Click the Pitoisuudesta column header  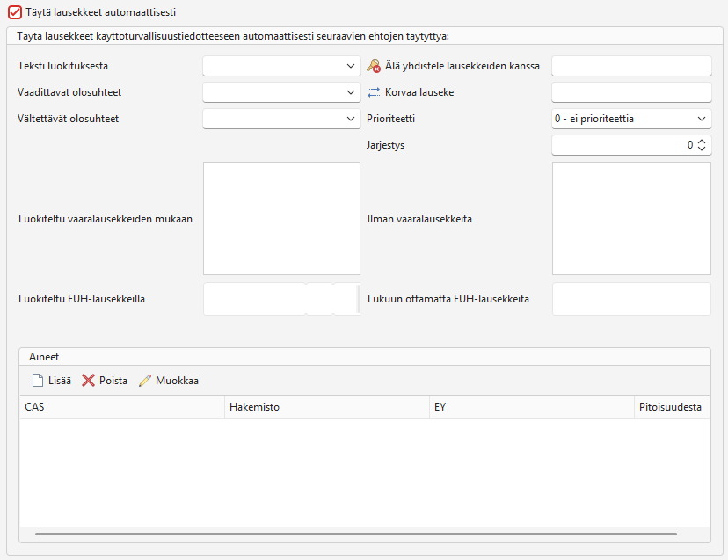click(673, 407)
